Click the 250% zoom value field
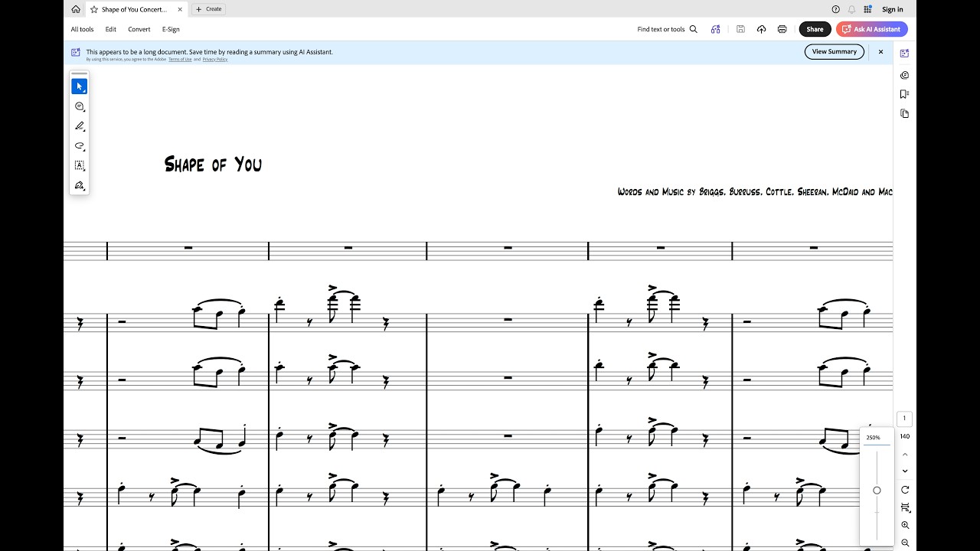The width and height of the screenshot is (980, 551). 877,438
